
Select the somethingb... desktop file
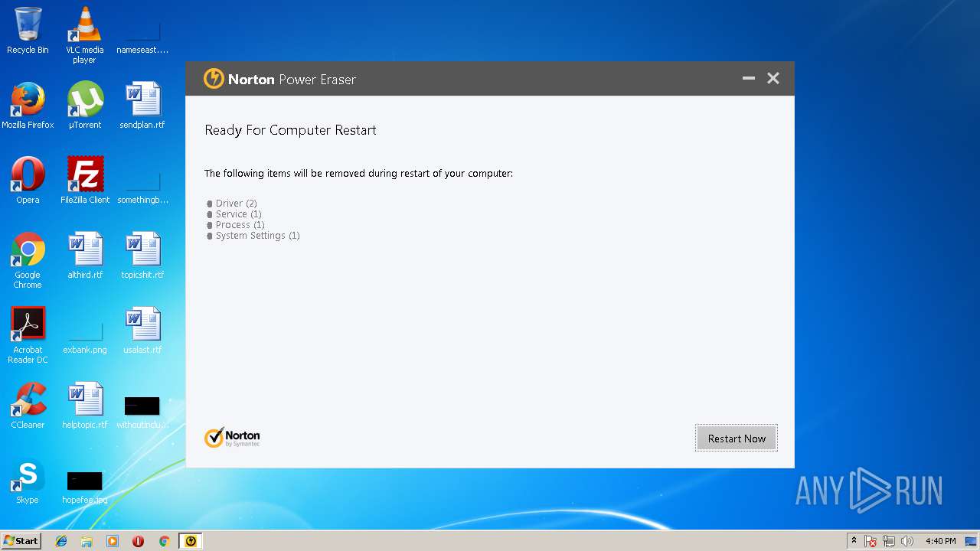142,187
